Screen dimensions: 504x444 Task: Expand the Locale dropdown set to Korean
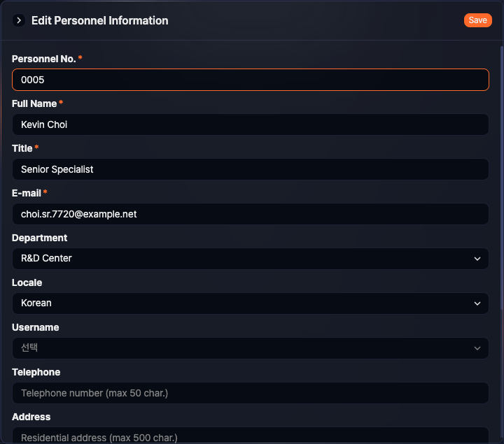pos(250,303)
